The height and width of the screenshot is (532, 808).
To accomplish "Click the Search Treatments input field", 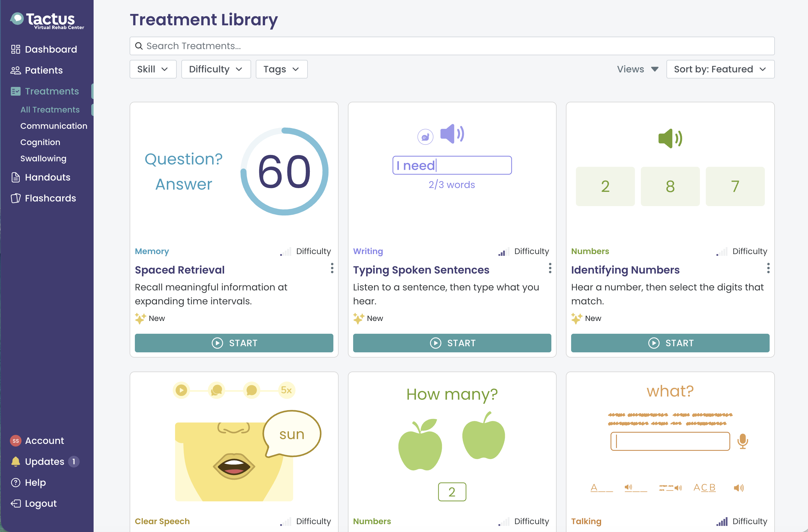I will (452, 46).
